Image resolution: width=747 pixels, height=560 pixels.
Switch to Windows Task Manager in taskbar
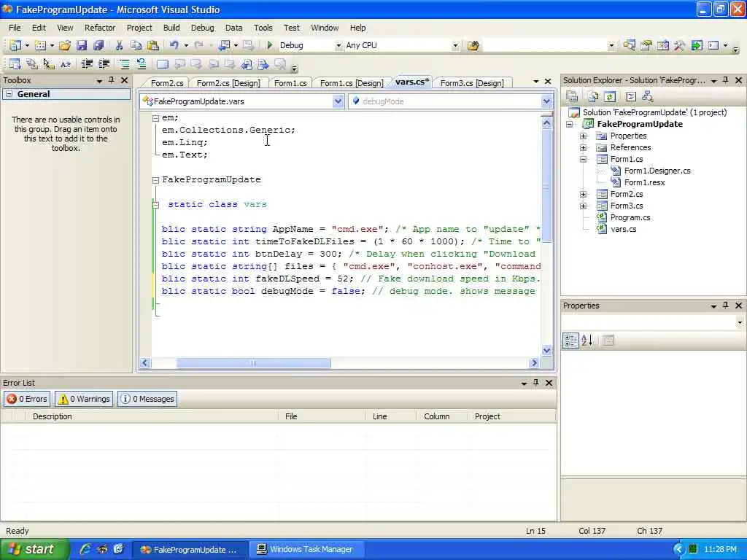tap(308, 550)
